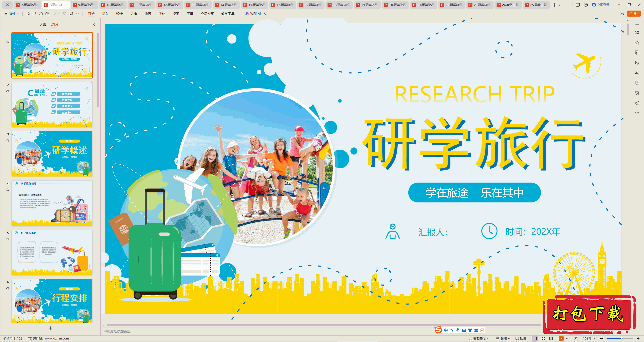Image resolution: width=644 pixels, height=342 pixels.
Task: Switch to 12.研学旅行 document tab
Action: point(169,5)
